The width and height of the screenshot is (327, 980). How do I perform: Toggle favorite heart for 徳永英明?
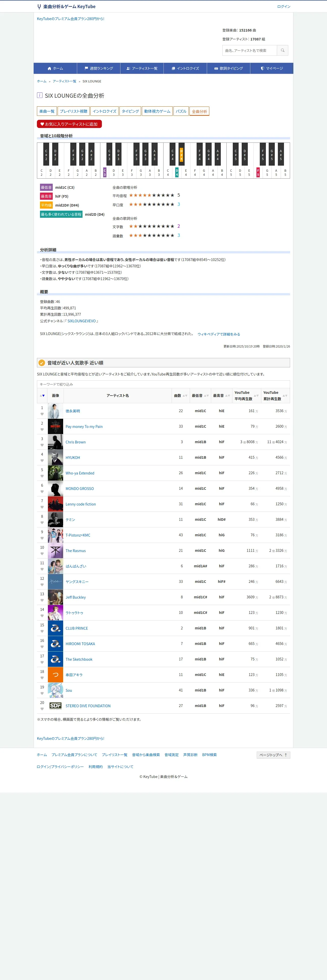42,414
